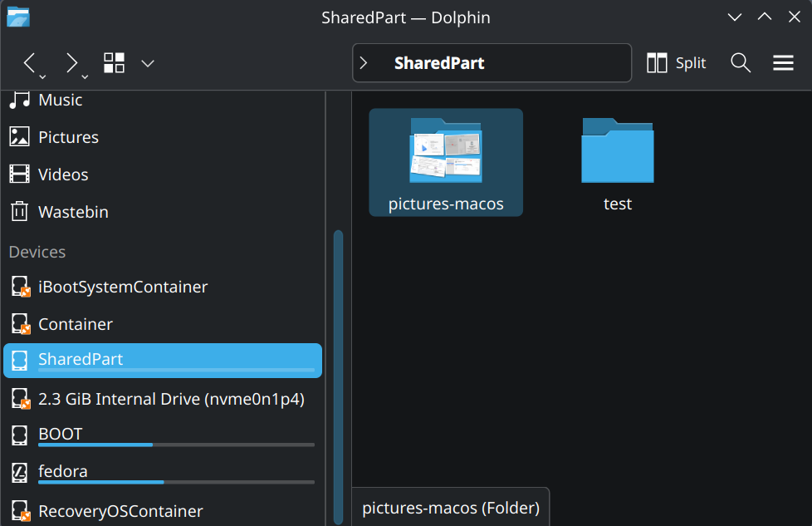Select the Container device
The width and height of the screenshot is (812, 526).
(163, 324)
